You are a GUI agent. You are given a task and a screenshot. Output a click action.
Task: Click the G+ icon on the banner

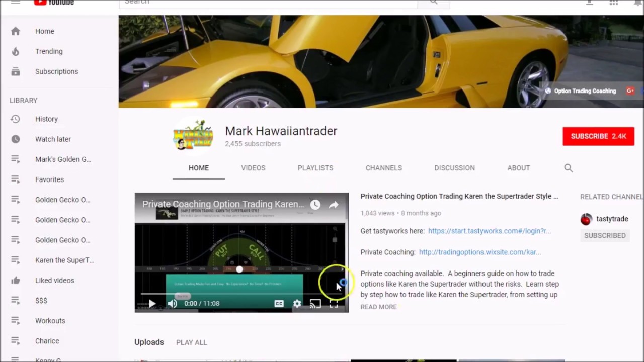630,91
